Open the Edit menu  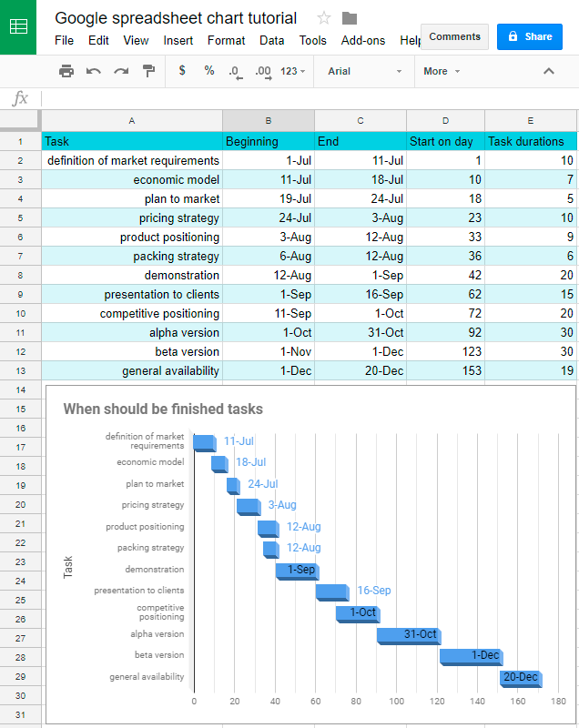[98, 41]
